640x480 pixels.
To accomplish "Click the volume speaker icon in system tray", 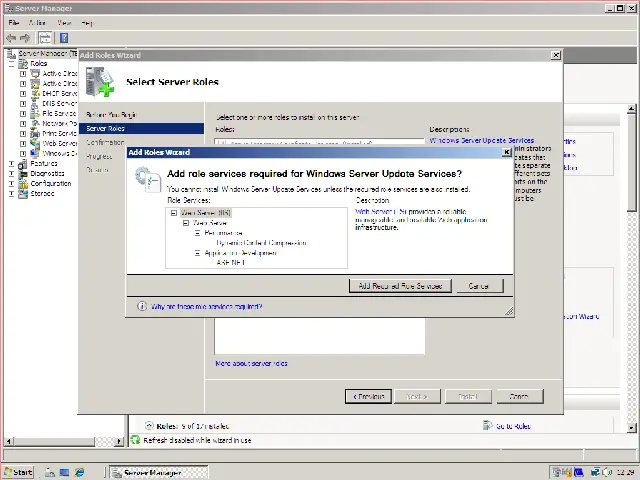I will [x=607, y=472].
